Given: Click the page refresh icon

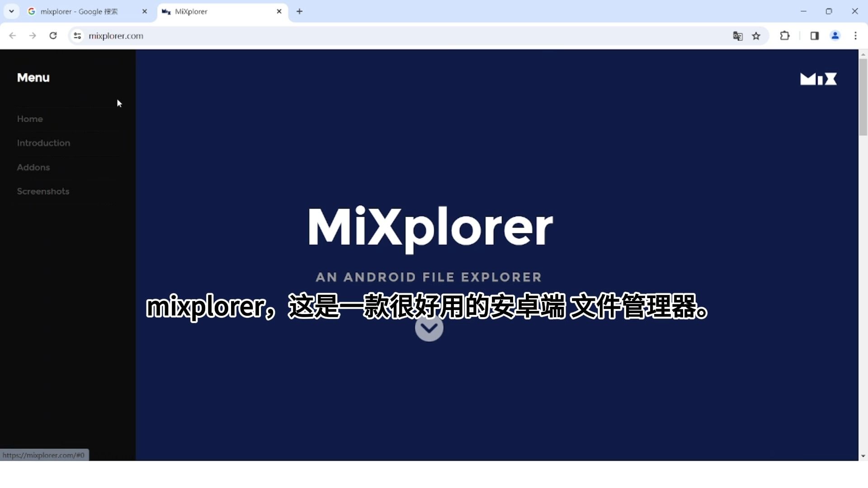Looking at the screenshot, I should coord(52,36).
